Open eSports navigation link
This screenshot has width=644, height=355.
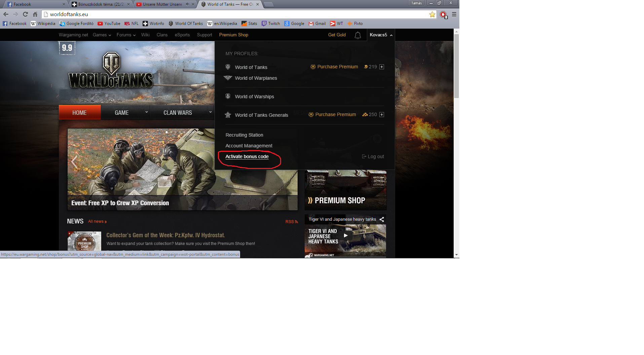[x=182, y=35]
